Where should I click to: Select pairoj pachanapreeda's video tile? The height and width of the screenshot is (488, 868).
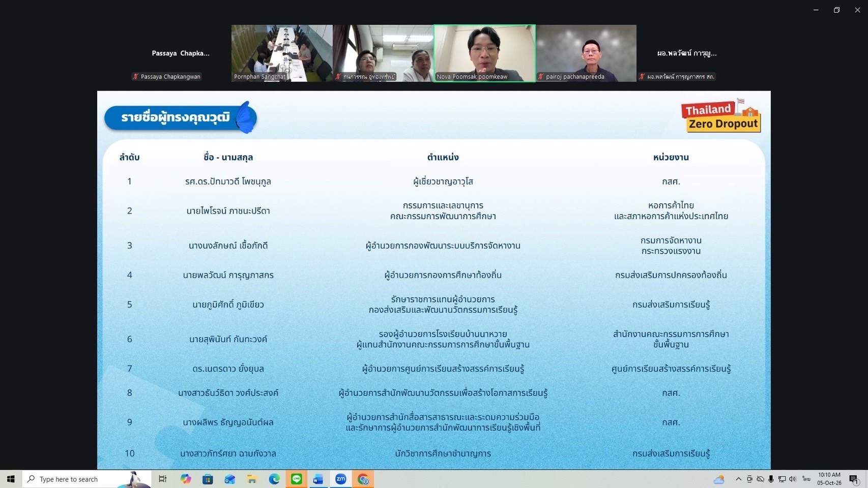tap(586, 53)
